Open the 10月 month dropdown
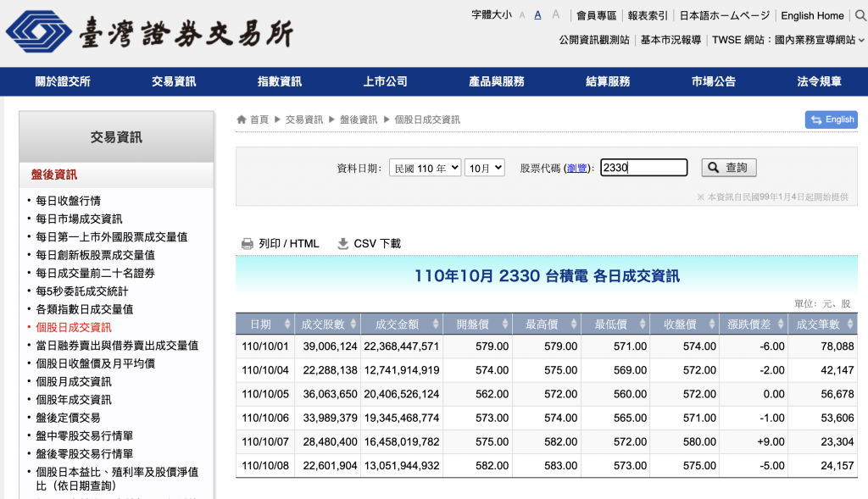The image size is (868, 499). [x=484, y=168]
